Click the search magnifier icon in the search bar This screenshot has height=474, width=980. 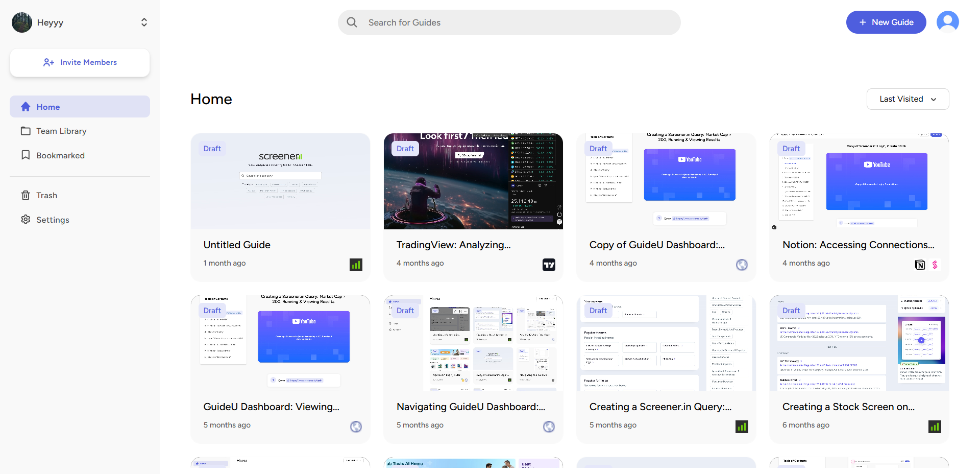[x=352, y=22]
